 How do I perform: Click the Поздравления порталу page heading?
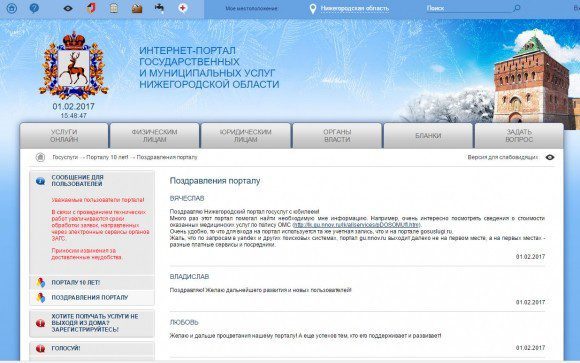pos(215,181)
